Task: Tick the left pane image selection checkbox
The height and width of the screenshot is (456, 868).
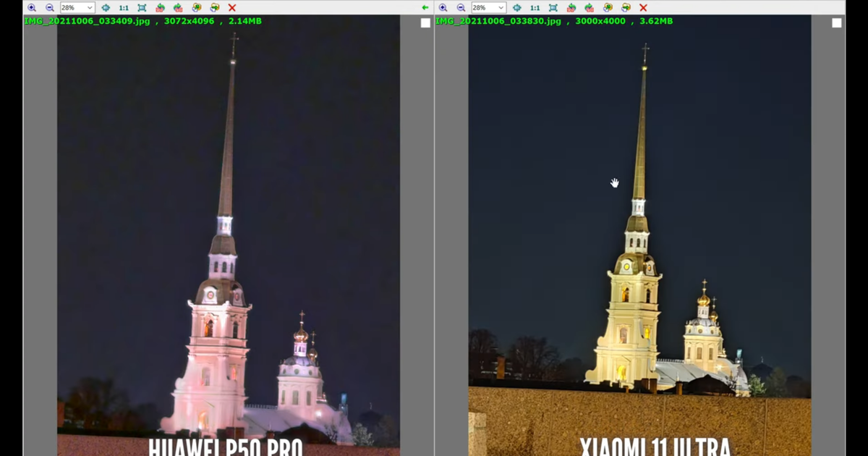Action: coord(425,23)
